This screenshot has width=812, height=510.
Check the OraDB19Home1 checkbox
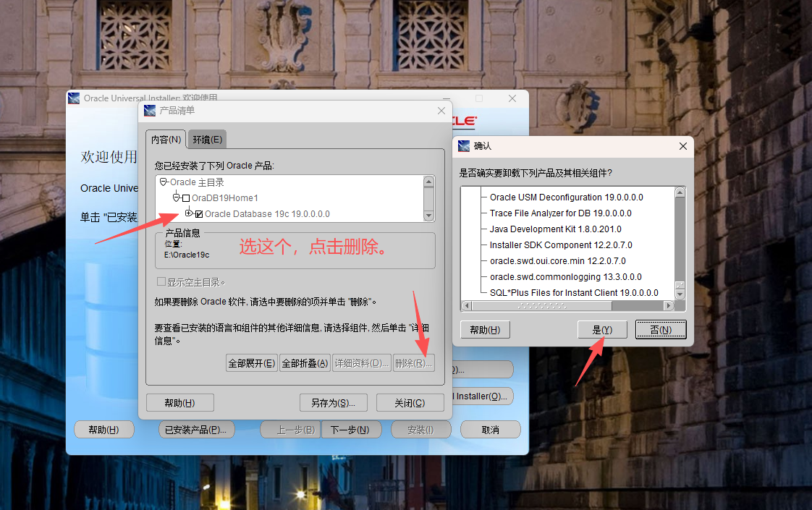point(186,198)
